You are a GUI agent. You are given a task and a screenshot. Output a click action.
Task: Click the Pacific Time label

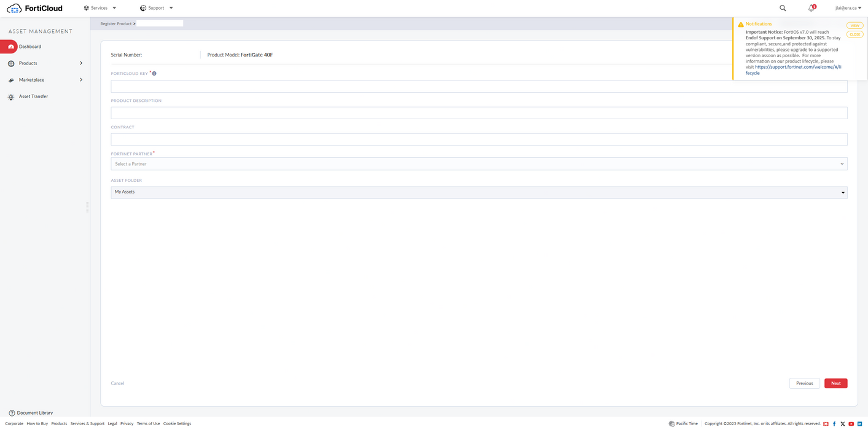687,423
